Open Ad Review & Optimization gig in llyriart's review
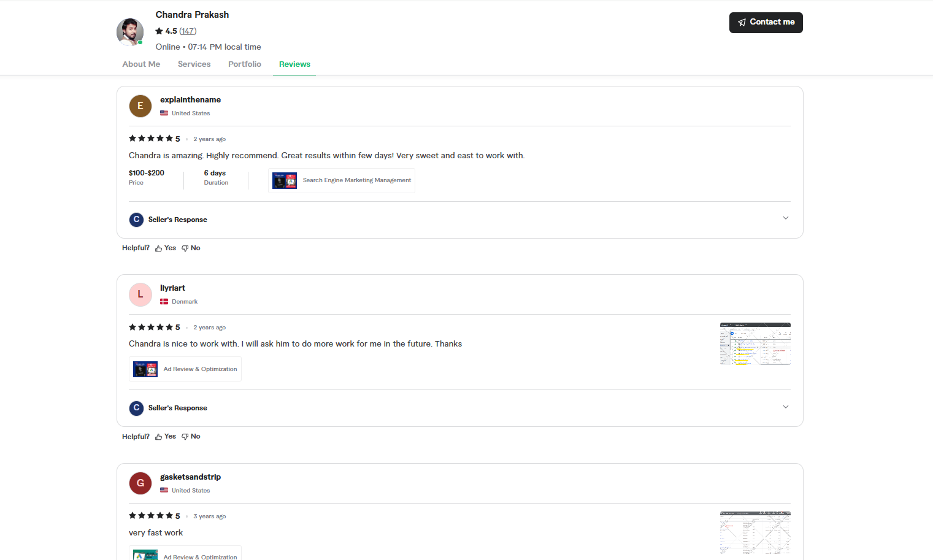Screen dimensions: 933x560 [185, 369]
